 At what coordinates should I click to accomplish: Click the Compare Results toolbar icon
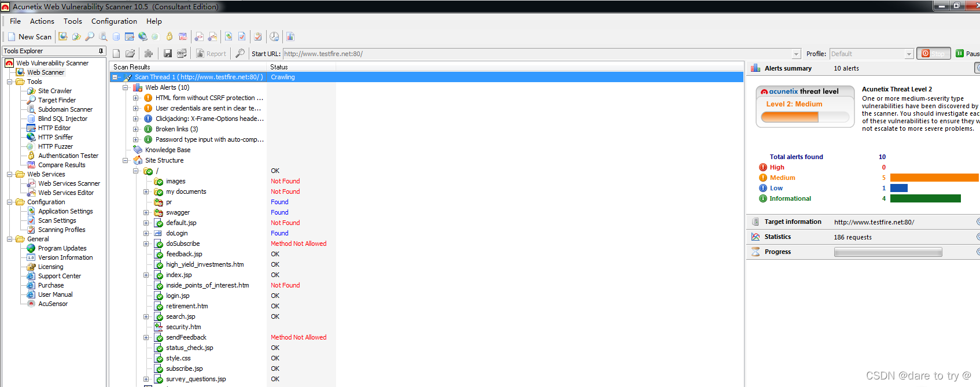click(x=183, y=36)
